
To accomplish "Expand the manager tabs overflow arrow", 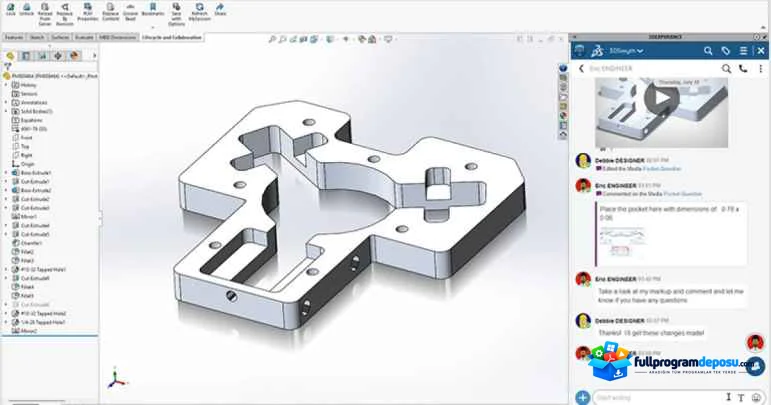I will pyautogui.click(x=94, y=56).
